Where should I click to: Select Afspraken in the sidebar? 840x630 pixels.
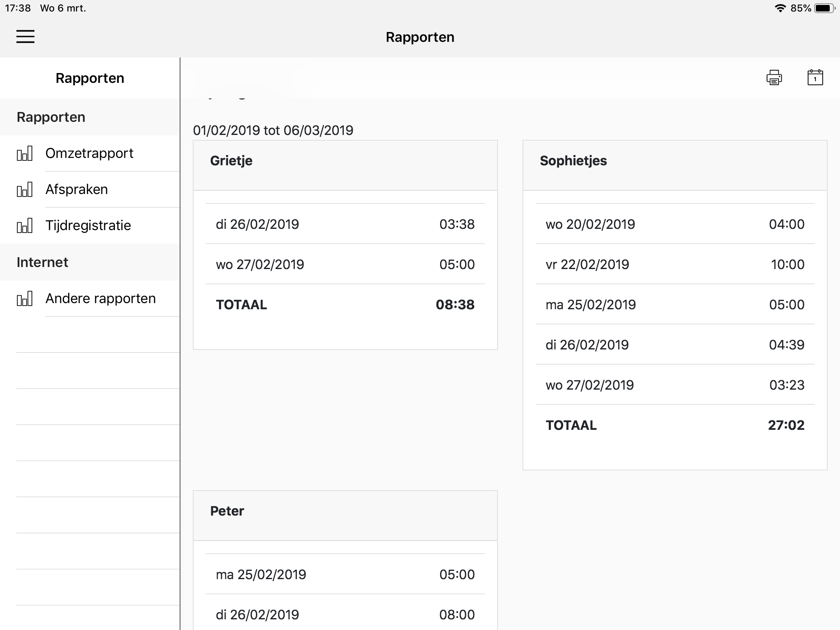click(x=77, y=189)
